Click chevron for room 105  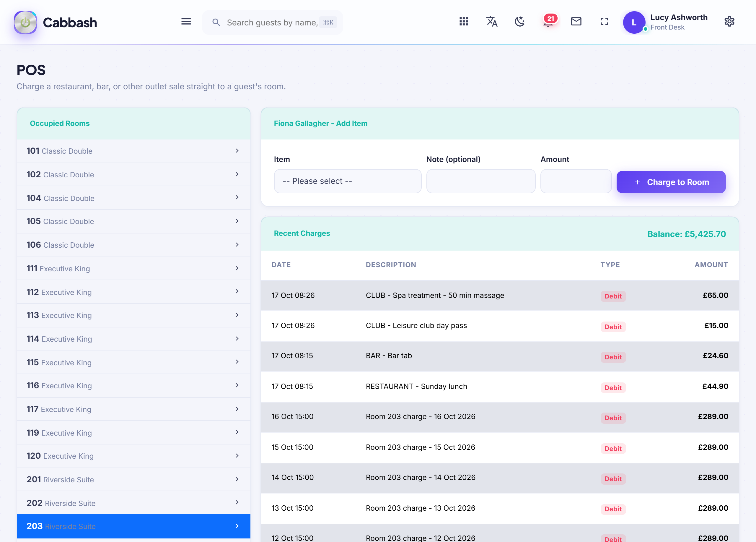pos(237,221)
